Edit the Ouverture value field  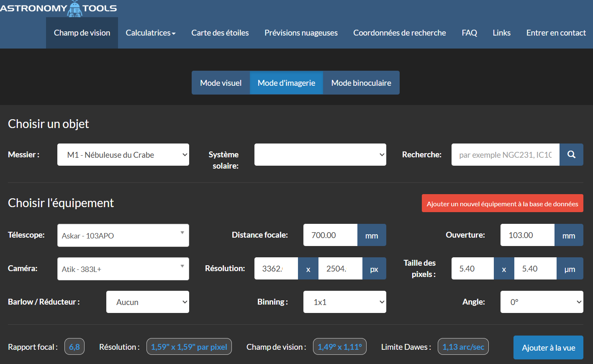(x=527, y=235)
